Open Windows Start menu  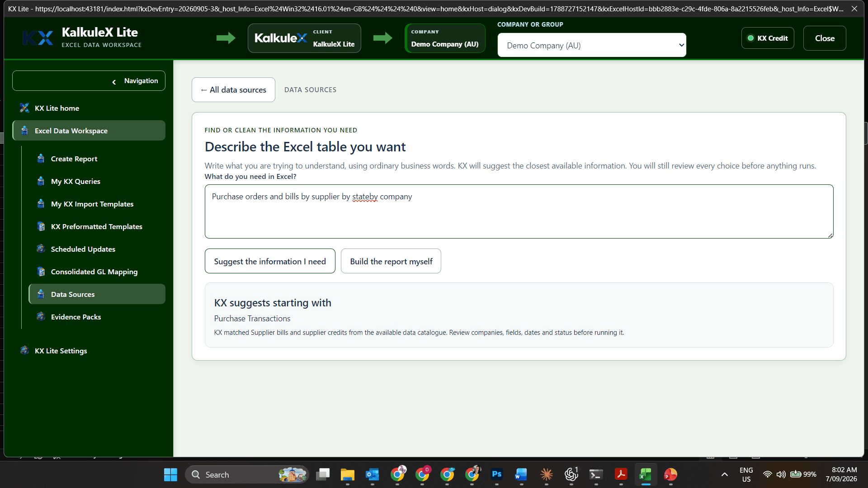[170, 474]
